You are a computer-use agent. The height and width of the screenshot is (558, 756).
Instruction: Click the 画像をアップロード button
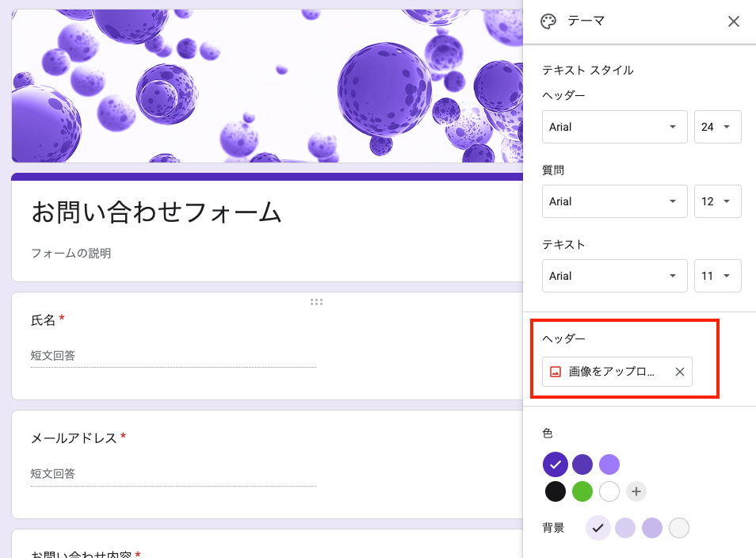(611, 372)
